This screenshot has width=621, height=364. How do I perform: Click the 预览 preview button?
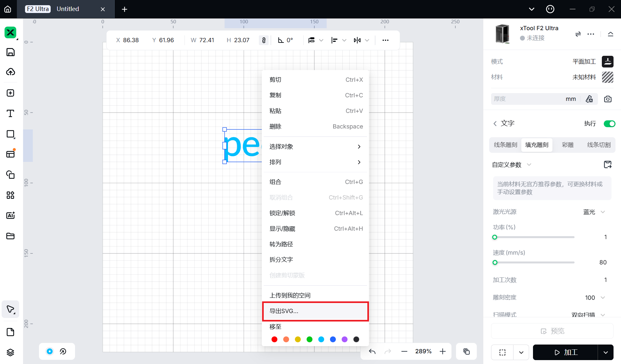552,331
